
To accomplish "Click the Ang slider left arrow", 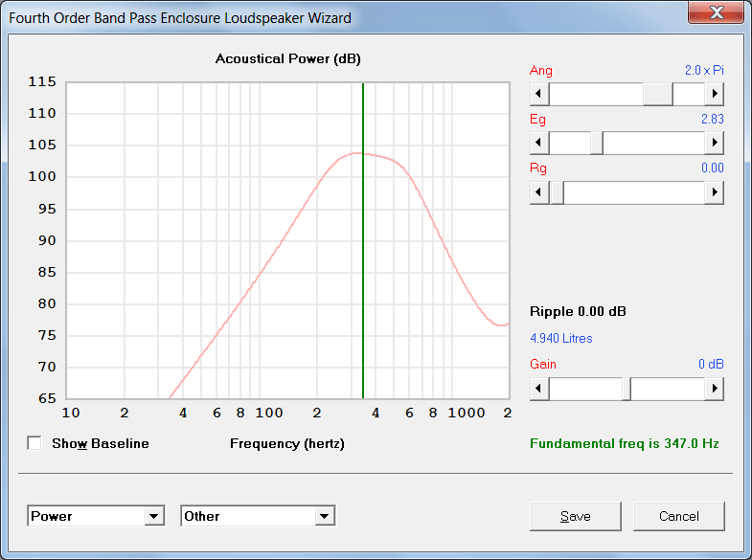I will (x=539, y=94).
